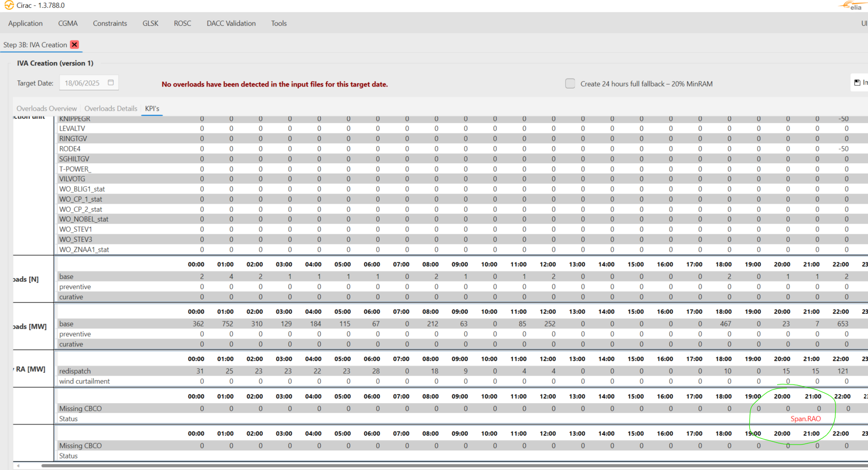
Task: Open the Application menu
Action: click(25, 23)
